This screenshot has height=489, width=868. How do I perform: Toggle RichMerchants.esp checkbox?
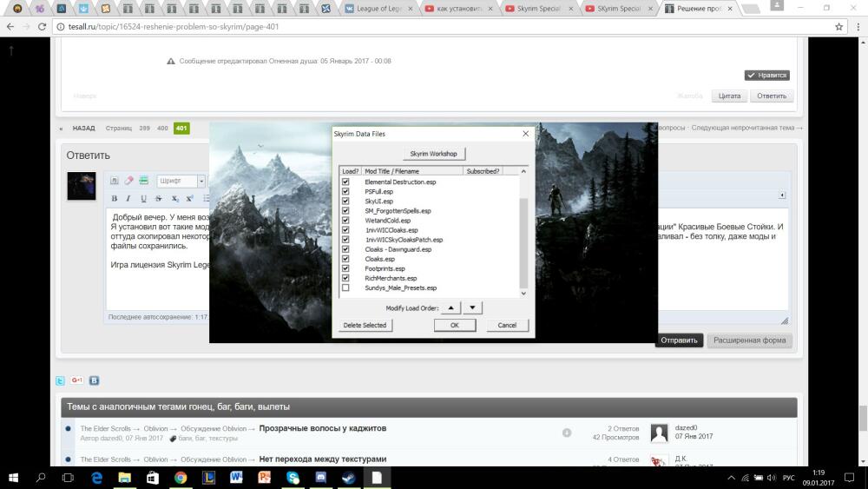[x=345, y=278]
